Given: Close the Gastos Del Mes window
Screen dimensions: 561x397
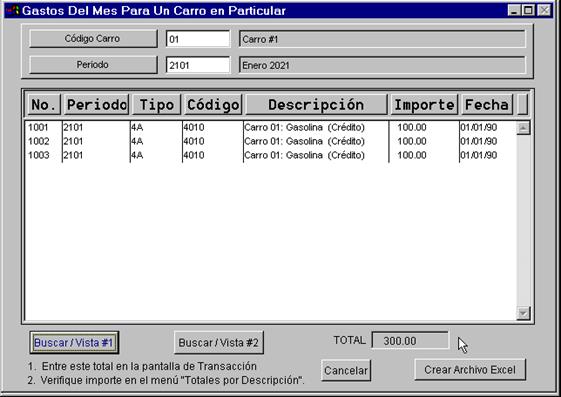Looking at the screenshot, I should (544, 10).
